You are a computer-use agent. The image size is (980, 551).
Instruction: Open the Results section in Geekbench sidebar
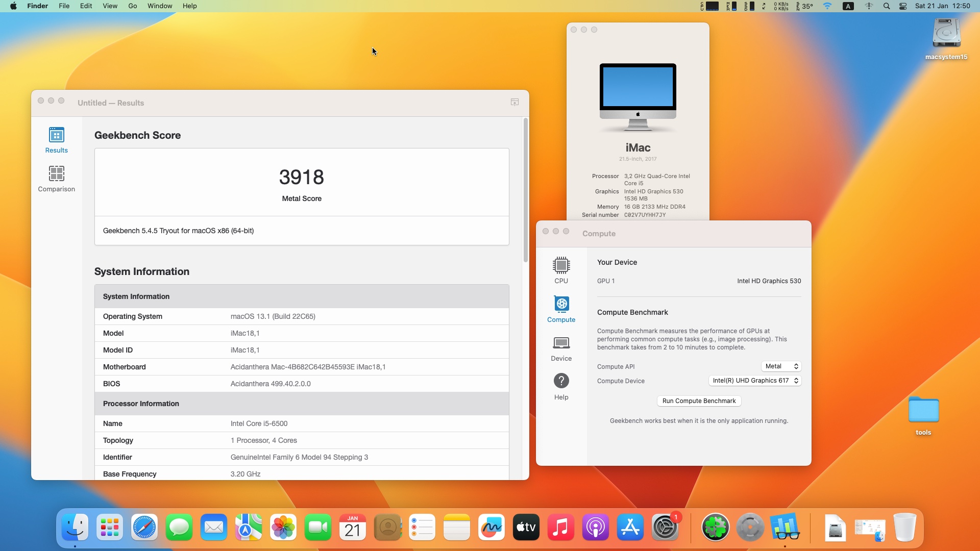(x=56, y=140)
